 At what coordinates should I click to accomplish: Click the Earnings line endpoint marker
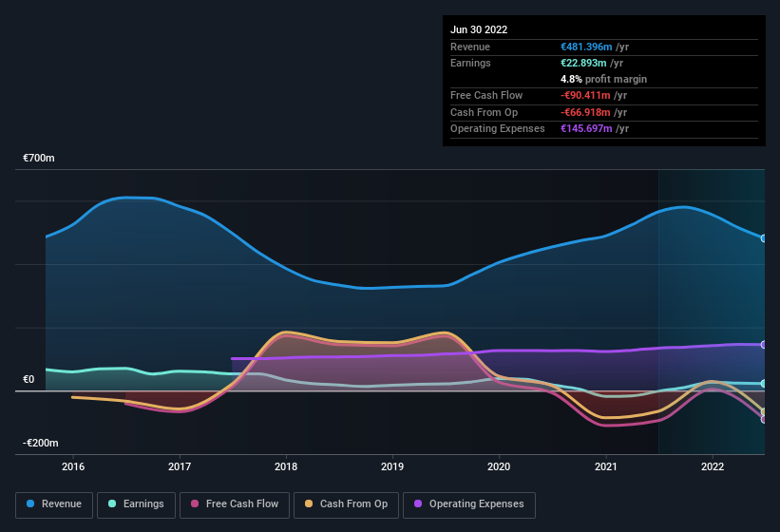click(764, 384)
